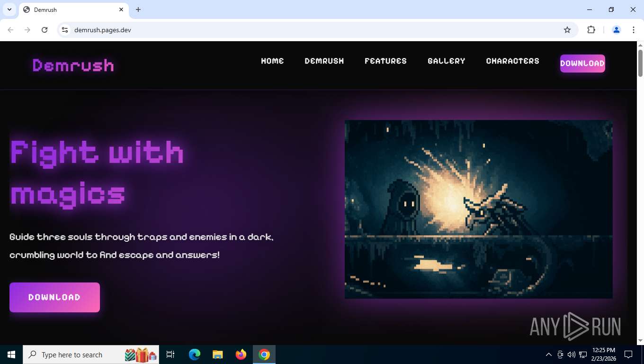
Task: Bookmark this page with the star icon
Action: 567,30
